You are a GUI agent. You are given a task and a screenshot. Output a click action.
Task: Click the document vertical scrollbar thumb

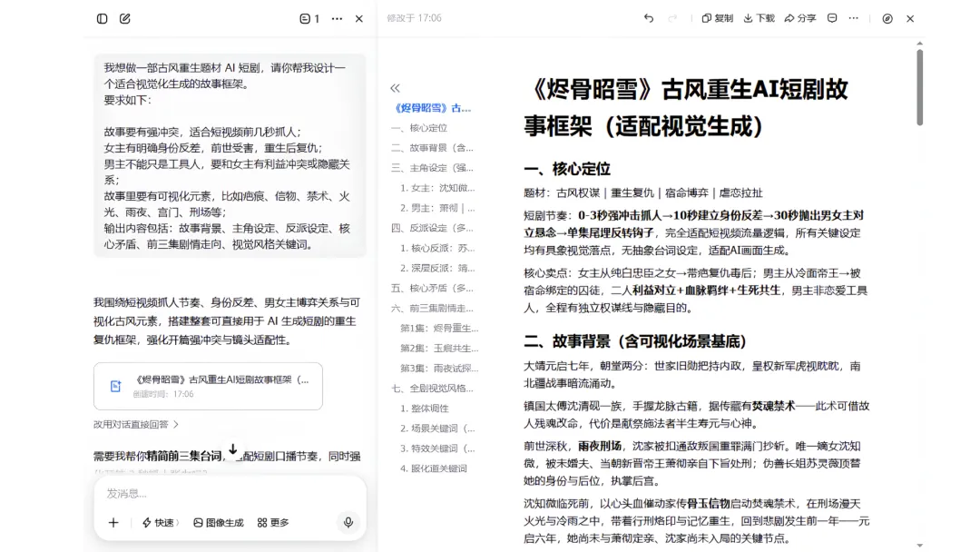coord(919,87)
